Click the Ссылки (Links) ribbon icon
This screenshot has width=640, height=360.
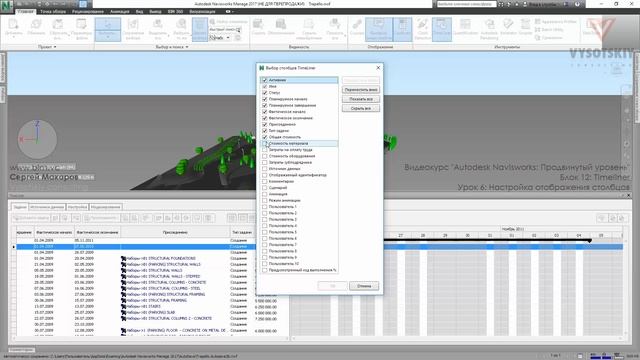coord(356,27)
